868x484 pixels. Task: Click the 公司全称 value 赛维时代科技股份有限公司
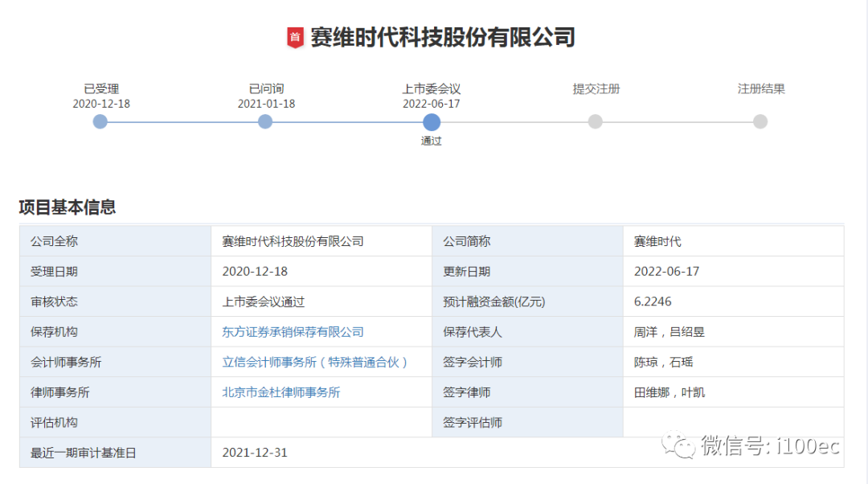[x=293, y=241]
